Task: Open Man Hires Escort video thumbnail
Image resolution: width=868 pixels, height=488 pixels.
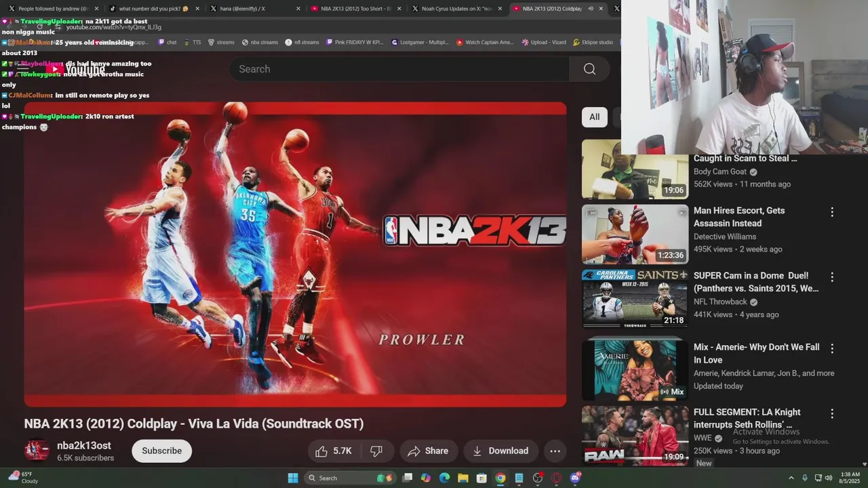Action: [635, 235]
